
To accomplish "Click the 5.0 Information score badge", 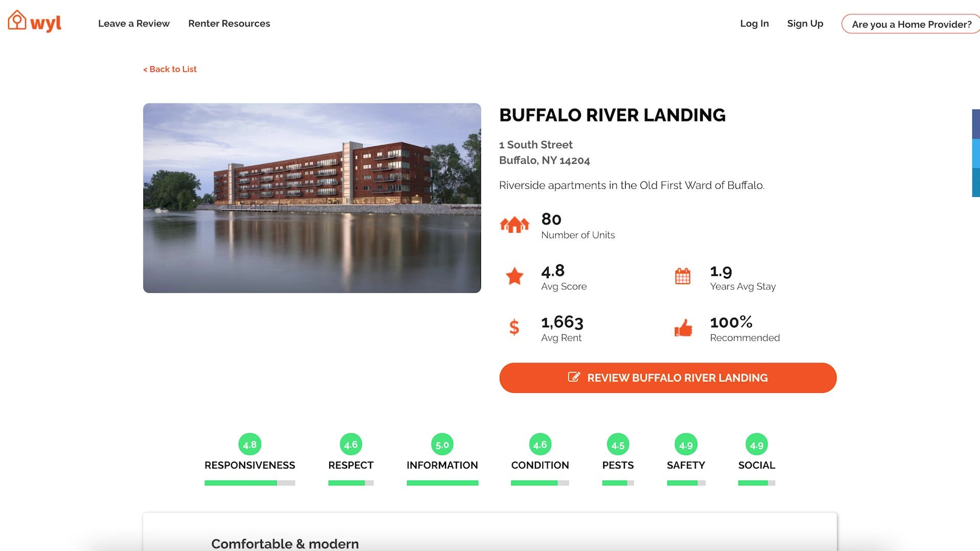I will [442, 444].
